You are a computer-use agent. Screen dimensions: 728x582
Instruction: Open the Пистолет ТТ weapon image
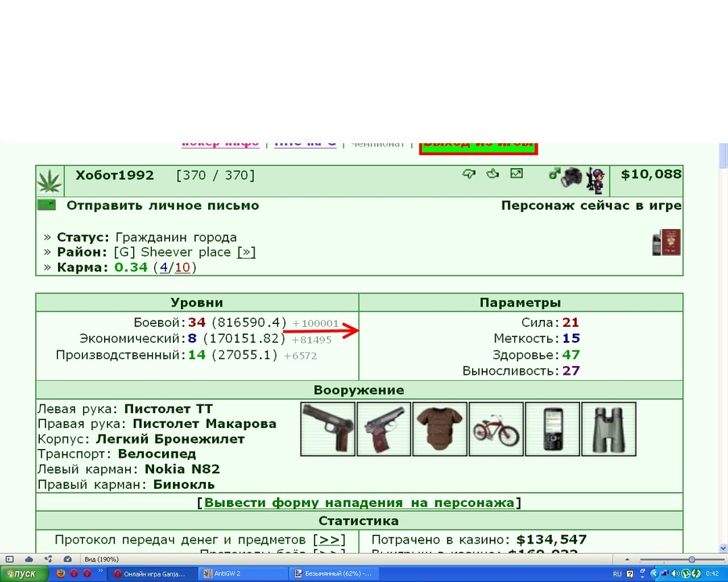[328, 429]
